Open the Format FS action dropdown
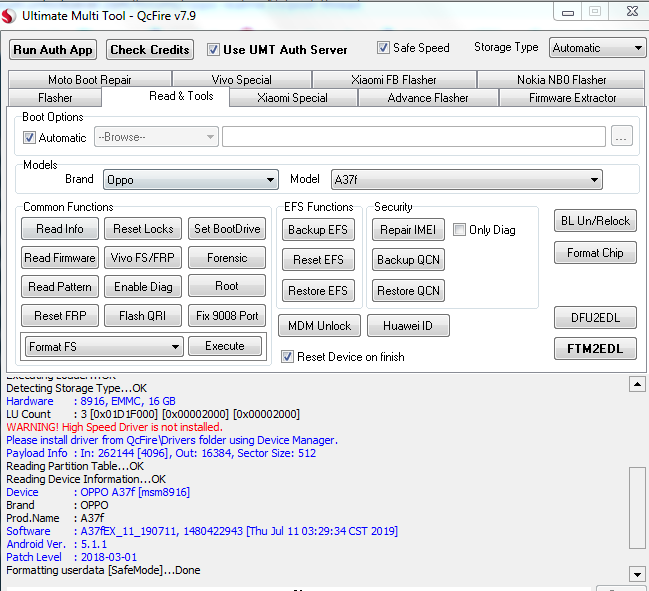Viewport: 649px width, 591px height. coord(104,346)
